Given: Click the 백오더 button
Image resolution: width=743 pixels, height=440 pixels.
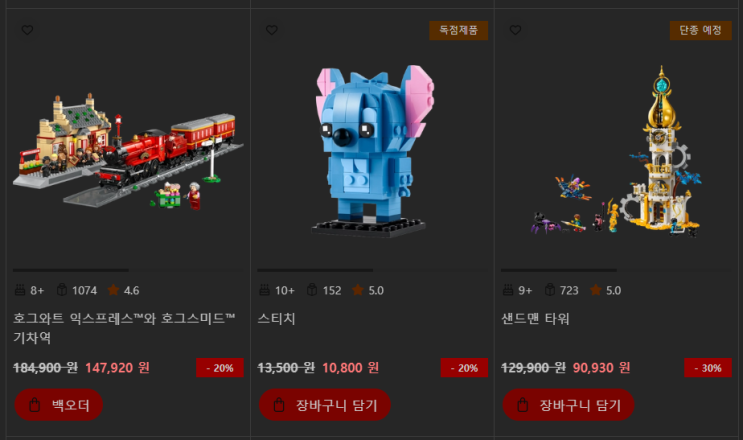Looking at the screenshot, I should click(59, 405).
